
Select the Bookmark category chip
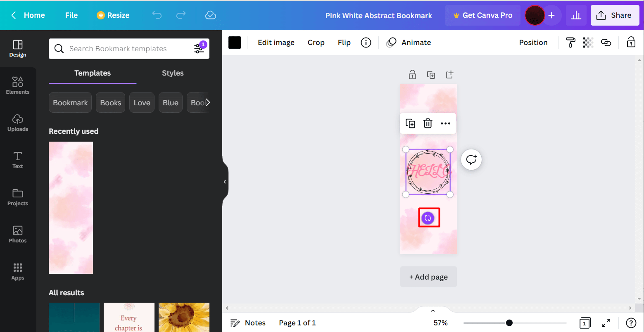pos(70,103)
